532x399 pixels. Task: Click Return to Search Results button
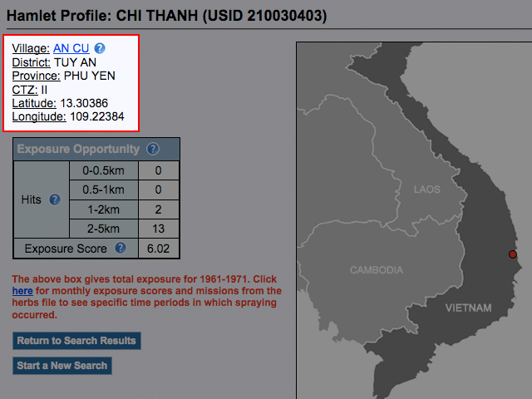tap(76, 341)
